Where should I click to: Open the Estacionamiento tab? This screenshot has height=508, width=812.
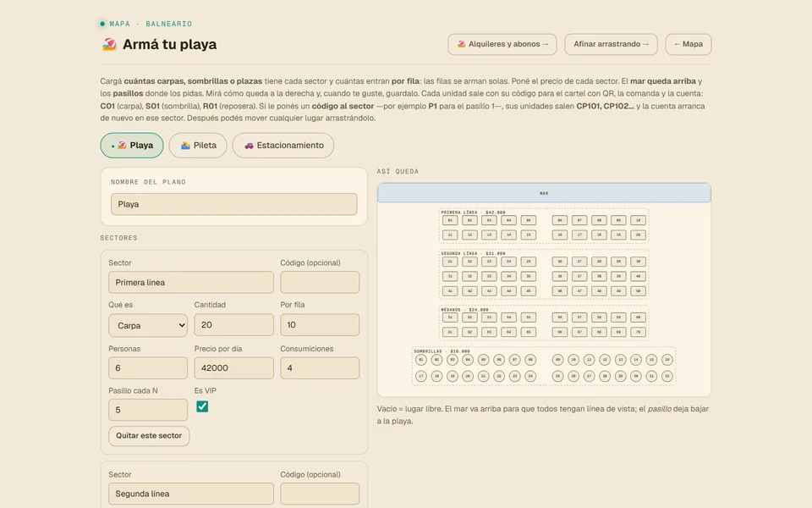pyautogui.click(x=283, y=146)
